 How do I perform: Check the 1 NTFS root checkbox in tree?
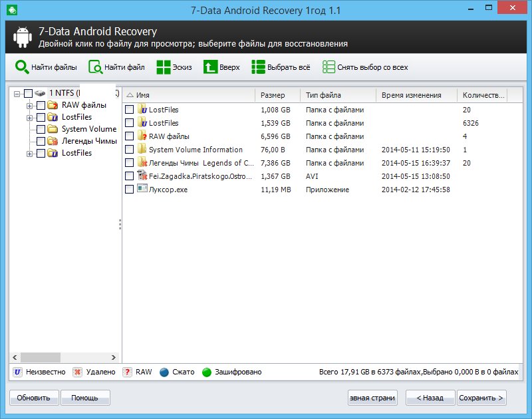(29, 93)
